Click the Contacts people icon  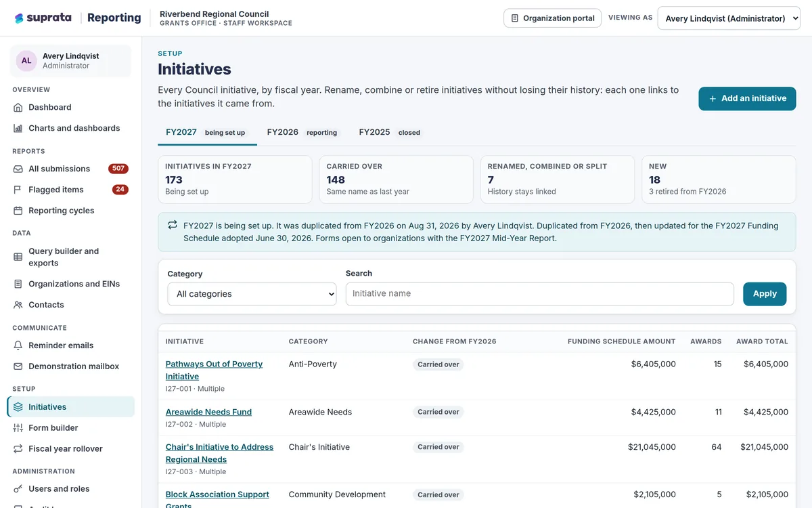(x=18, y=305)
